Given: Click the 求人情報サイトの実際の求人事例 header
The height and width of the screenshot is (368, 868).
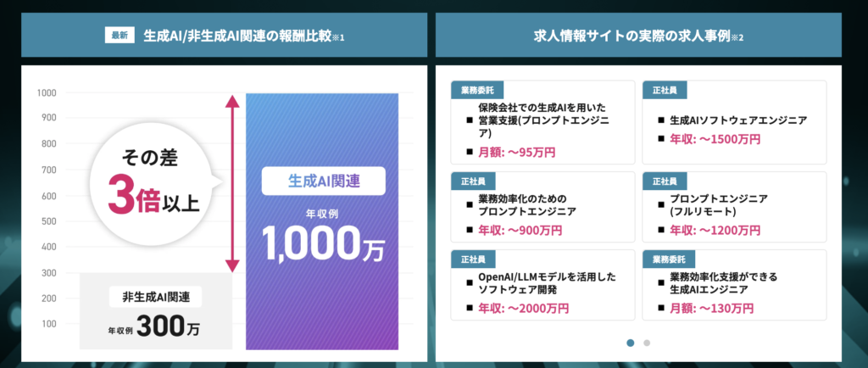Looking at the screenshot, I should pos(639,36).
